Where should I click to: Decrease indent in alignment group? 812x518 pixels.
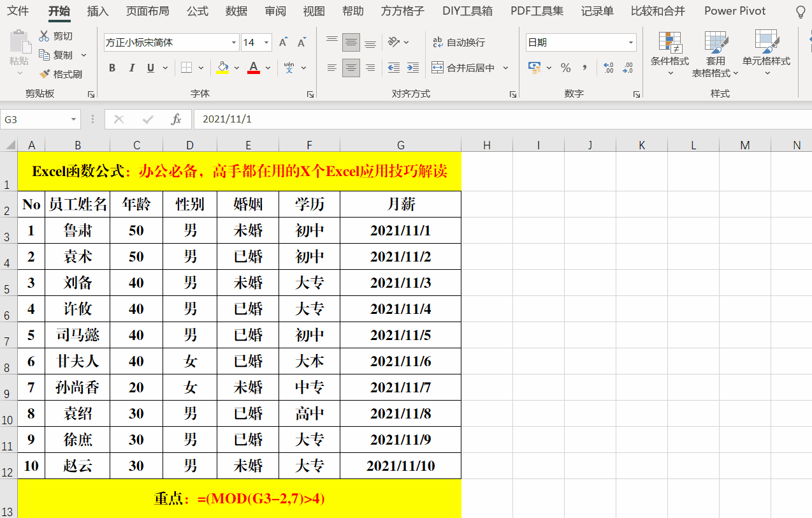coord(394,68)
